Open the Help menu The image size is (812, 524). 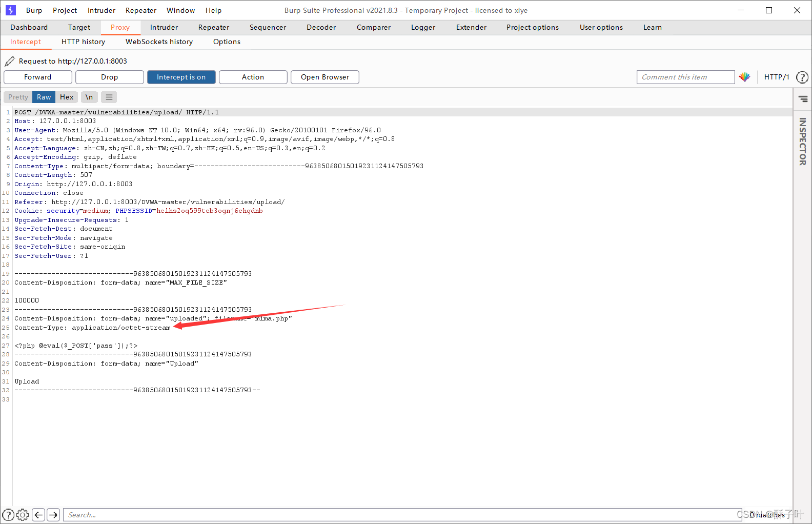(214, 10)
